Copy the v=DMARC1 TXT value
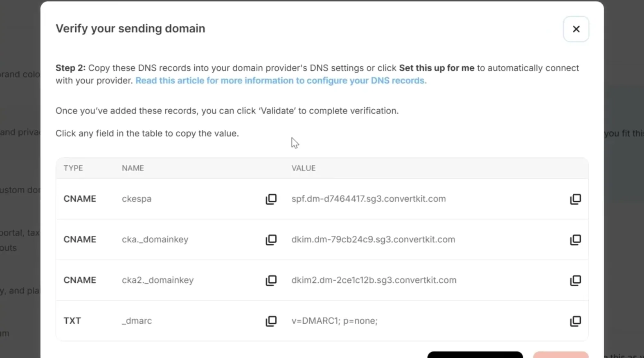This screenshot has height=358, width=644. [575, 321]
